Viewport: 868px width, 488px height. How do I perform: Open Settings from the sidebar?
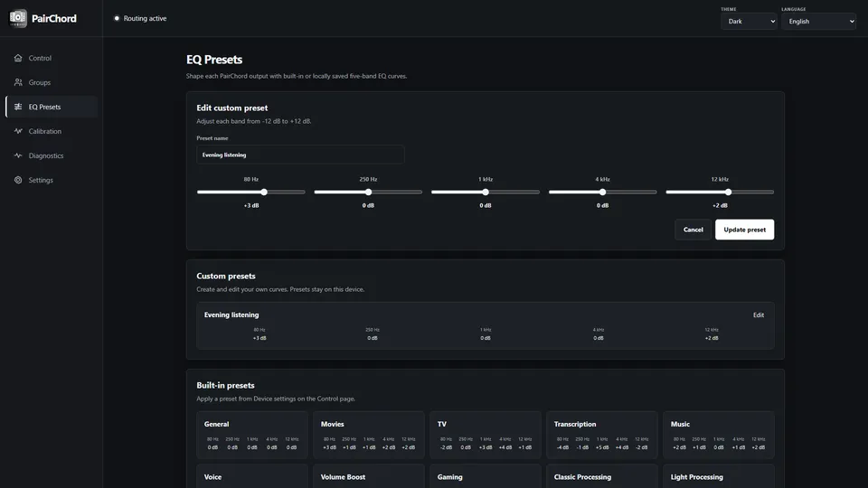(52, 180)
